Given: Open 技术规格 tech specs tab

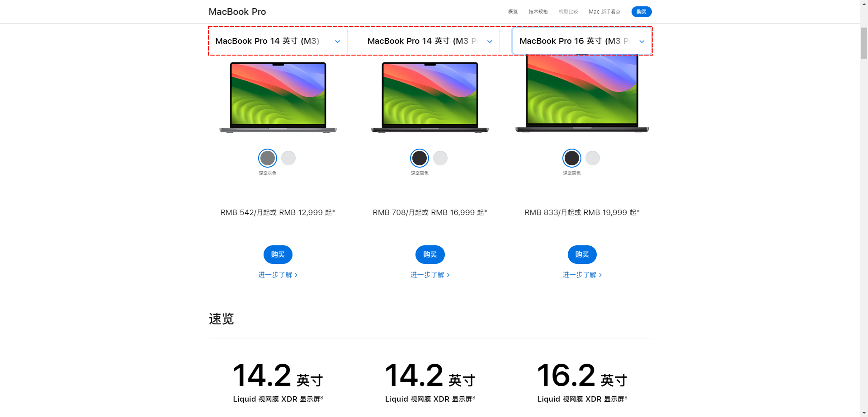Looking at the screenshot, I should coord(538,12).
